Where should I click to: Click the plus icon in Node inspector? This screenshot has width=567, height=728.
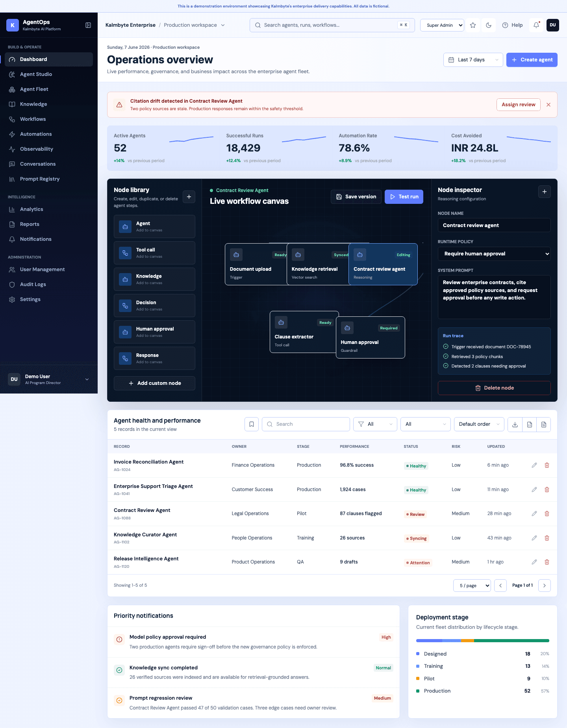pyautogui.click(x=545, y=192)
